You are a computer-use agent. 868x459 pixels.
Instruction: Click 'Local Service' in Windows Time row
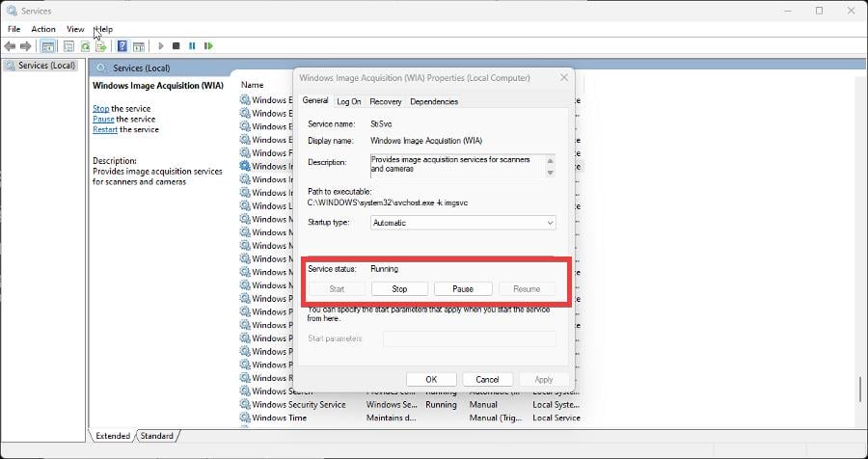click(x=556, y=418)
